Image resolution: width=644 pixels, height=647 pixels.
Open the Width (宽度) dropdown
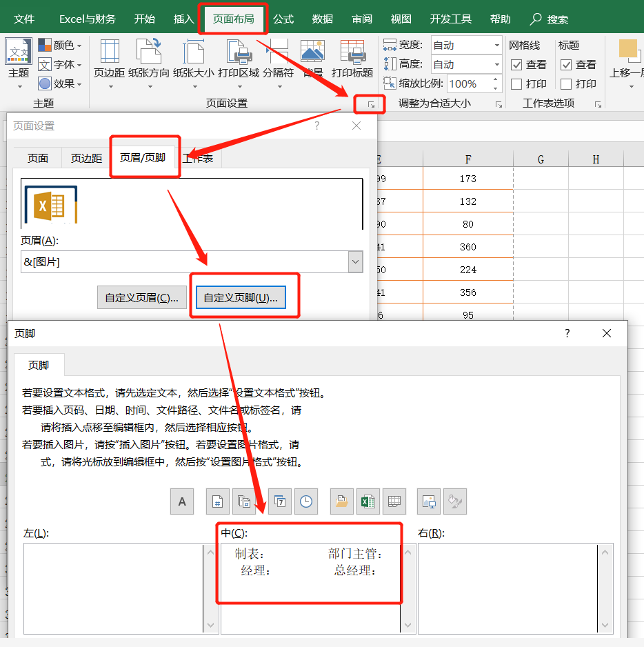click(496, 45)
